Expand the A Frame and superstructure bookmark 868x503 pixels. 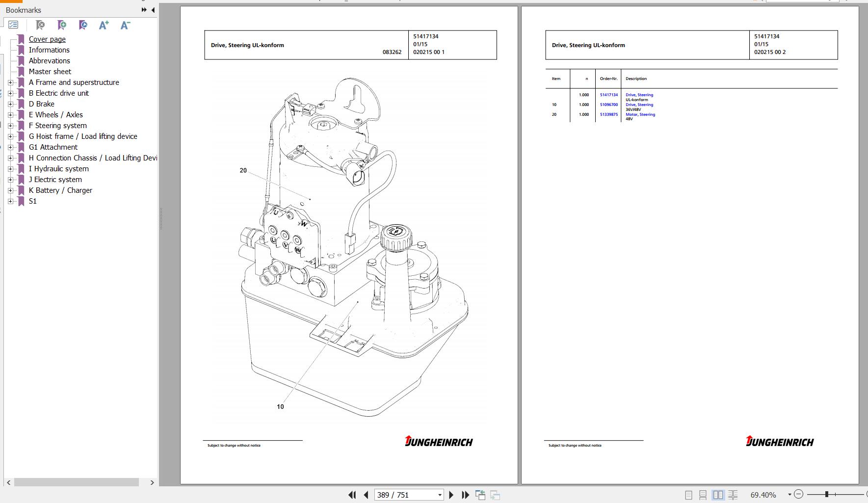point(10,82)
